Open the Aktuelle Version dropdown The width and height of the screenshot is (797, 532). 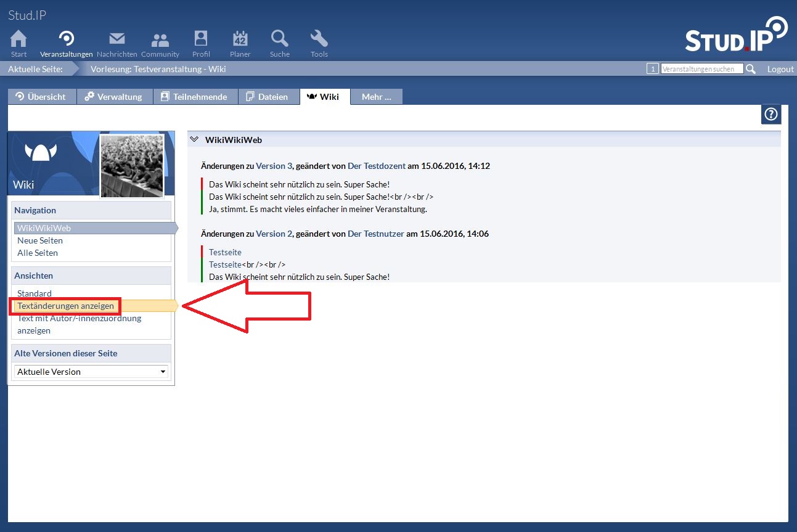(x=91, y=372)
